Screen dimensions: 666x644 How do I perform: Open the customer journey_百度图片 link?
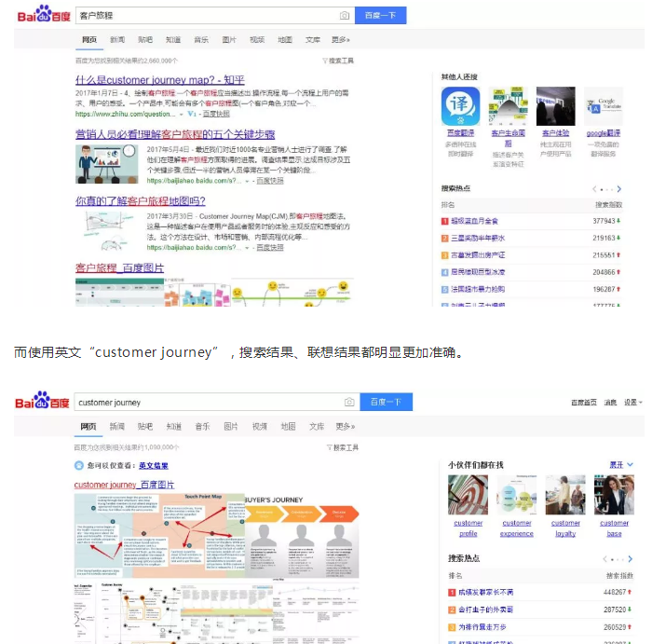tap(124, 485)
